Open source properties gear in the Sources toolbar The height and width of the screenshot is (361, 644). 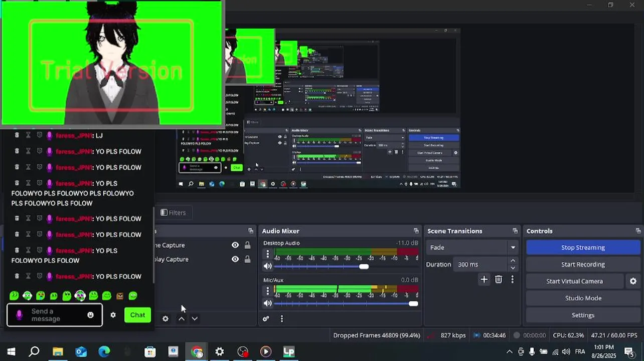(x=165, y=318)
